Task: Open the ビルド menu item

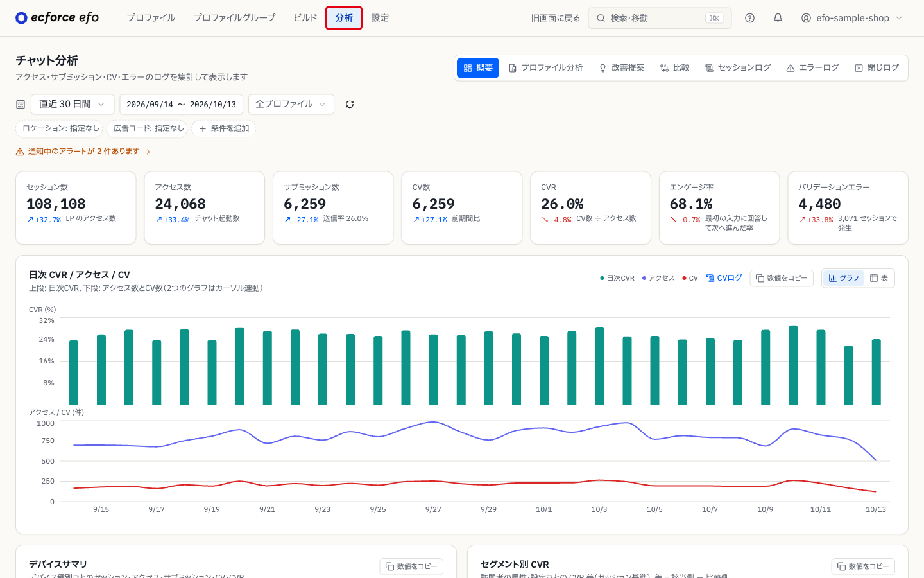Action: pyautogui.click(x=305, y=18)
